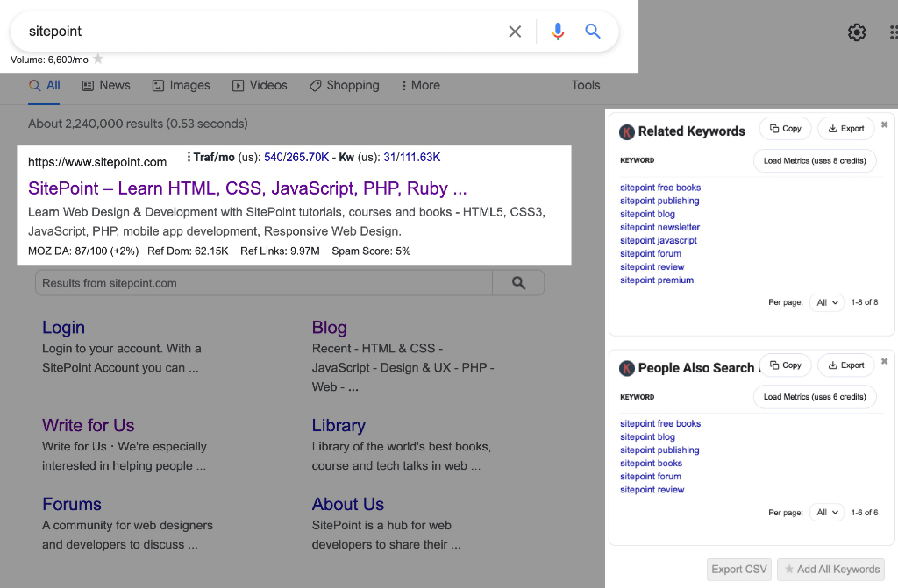This screenshot has height=588, width=898.
Task: Click the Results from sitepoint.com search field
Action: 263,283
